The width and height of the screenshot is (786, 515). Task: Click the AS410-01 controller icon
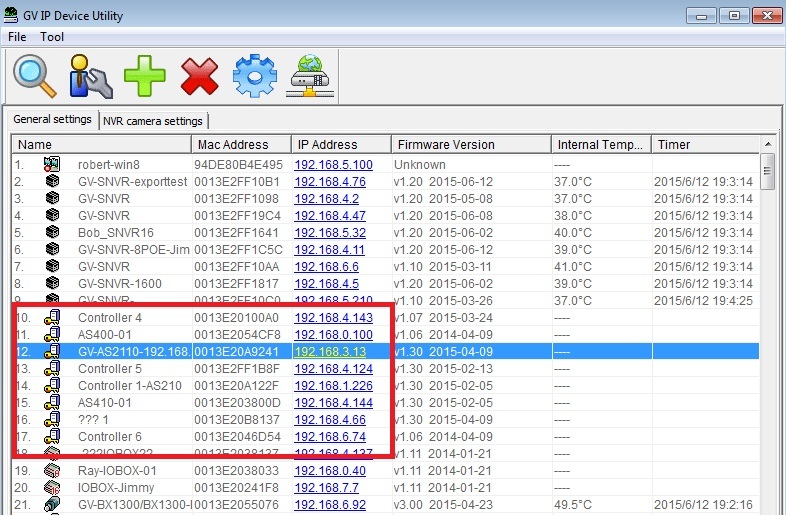[x=52, y=403]
